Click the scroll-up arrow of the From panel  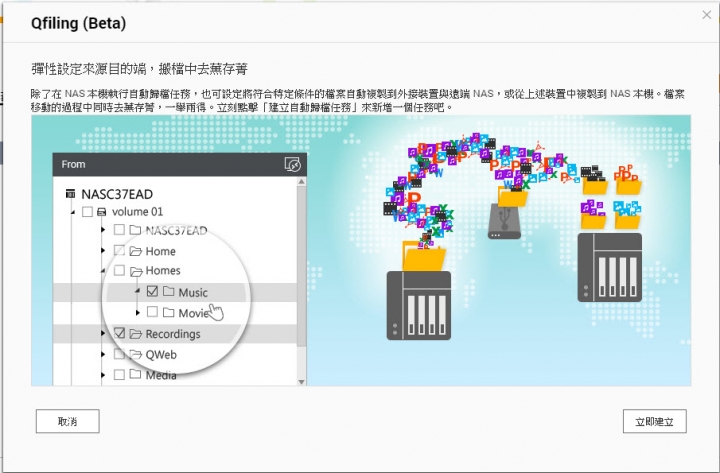pyautogui.click(x=301, y=182)
